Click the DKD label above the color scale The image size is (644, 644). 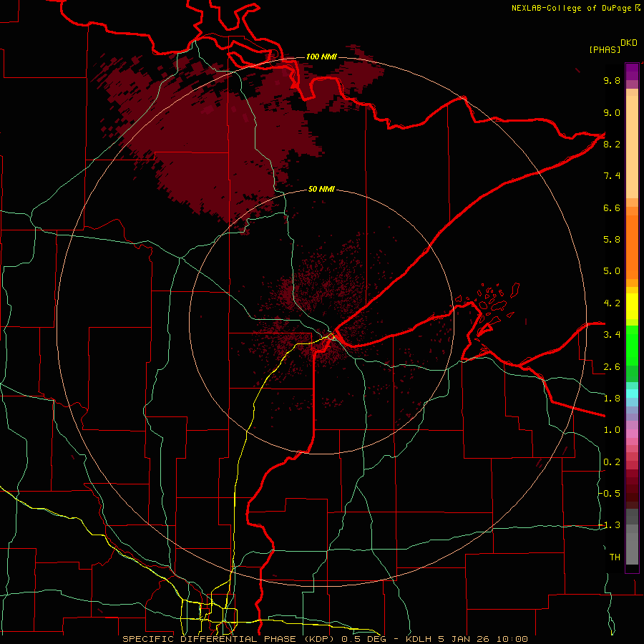pyautogui.click(x=629, y=43)
